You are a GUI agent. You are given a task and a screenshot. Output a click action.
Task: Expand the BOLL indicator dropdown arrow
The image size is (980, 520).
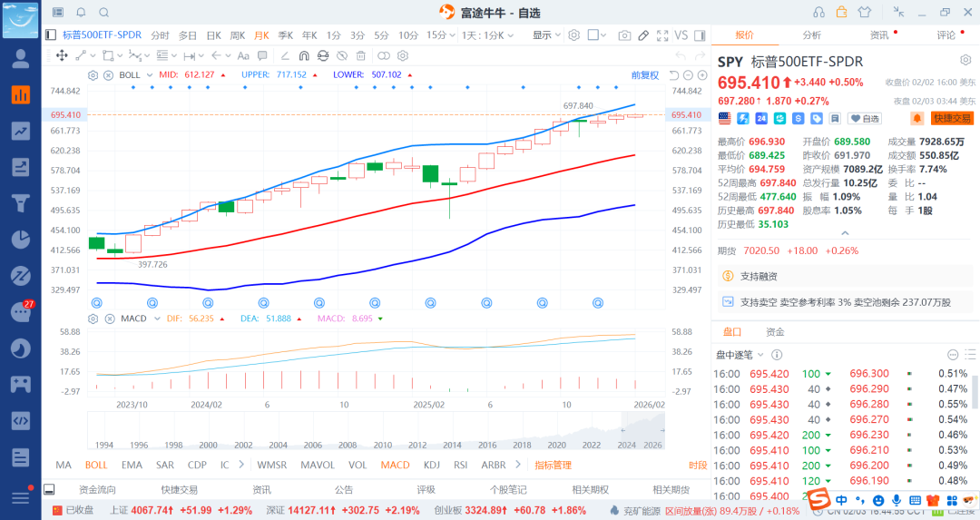[150, 75]
